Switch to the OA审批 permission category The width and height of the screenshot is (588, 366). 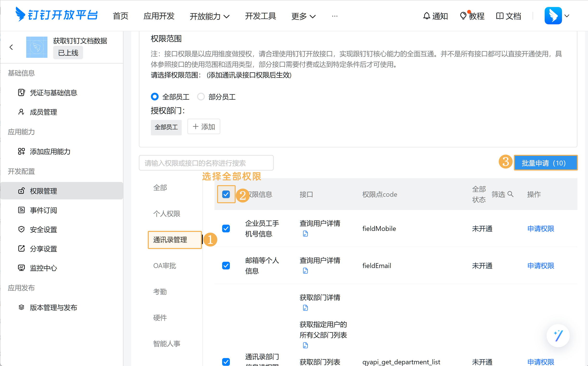pos(165,266)
